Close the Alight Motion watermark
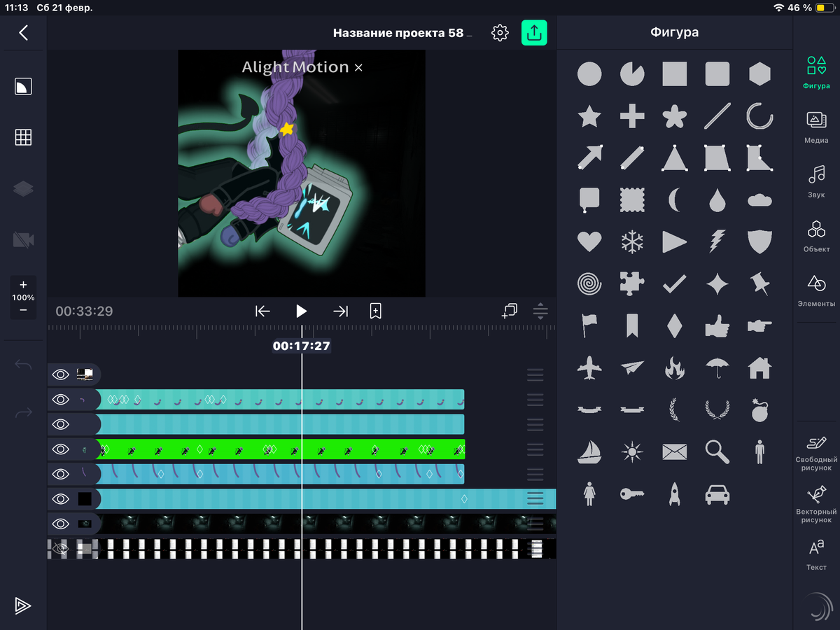The image size is (840, 630). pos(358,67)
